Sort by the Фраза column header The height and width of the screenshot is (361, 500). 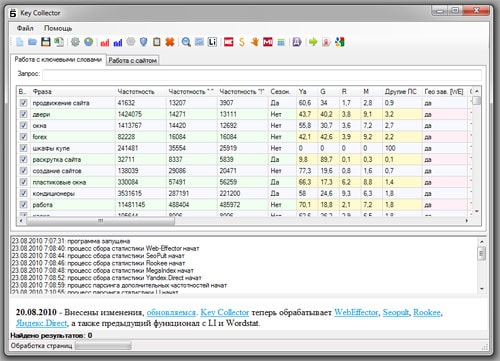[x=73, y=91]
